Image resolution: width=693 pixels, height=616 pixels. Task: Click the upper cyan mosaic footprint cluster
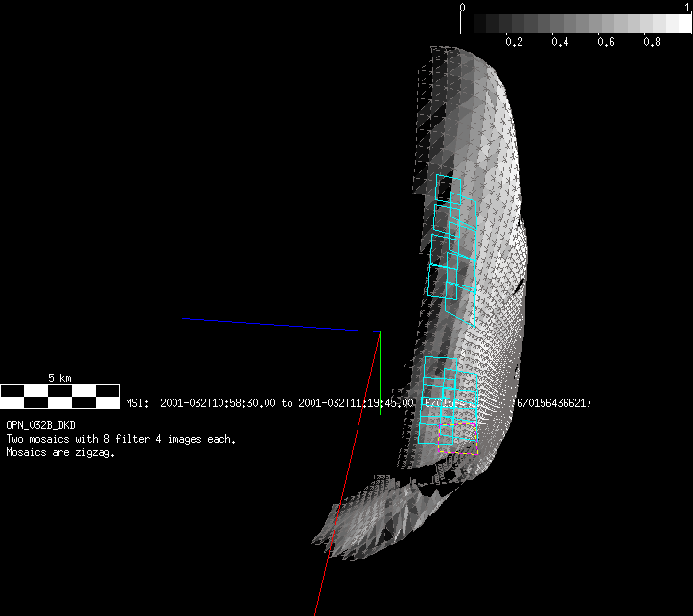452,244
